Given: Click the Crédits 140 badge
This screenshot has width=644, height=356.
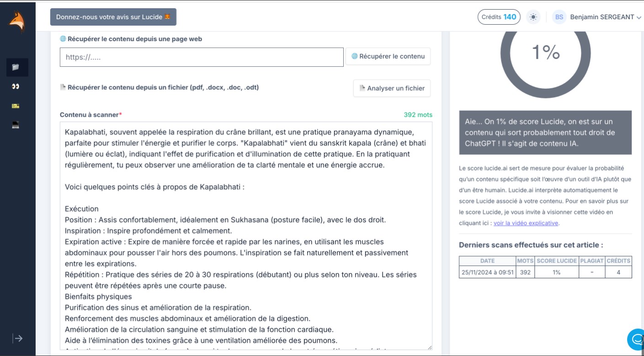Looking at the screenshot, I should click(x=499, y=17).
